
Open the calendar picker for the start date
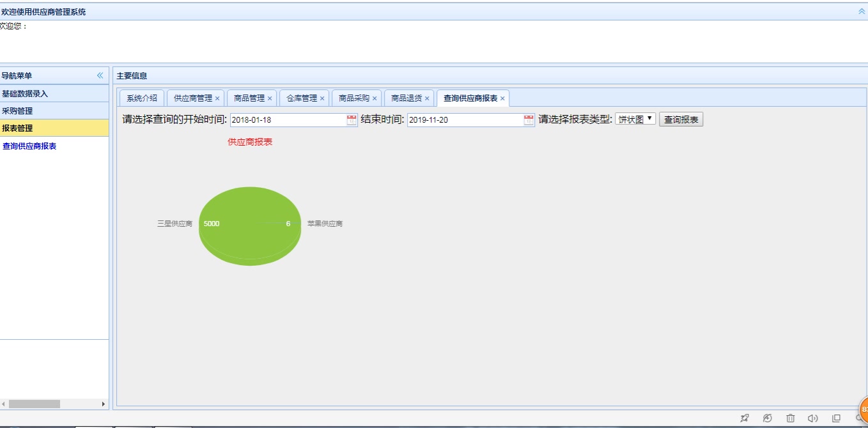tap(351, 119)
